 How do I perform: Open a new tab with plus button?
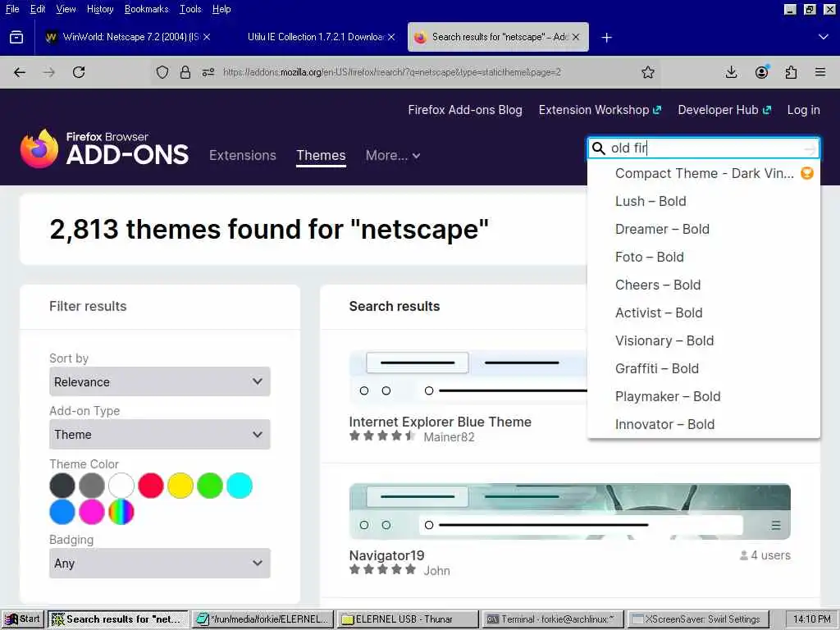[x=606, y=38]
